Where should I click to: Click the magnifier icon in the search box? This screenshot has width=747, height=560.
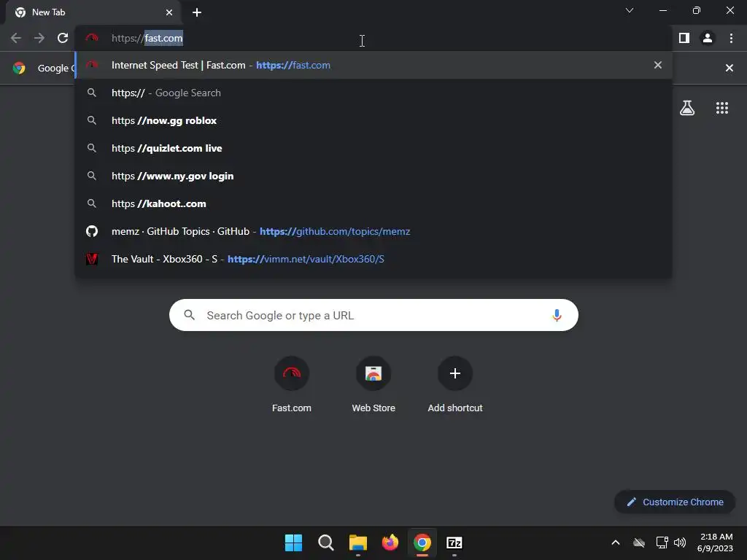(190, 315)
